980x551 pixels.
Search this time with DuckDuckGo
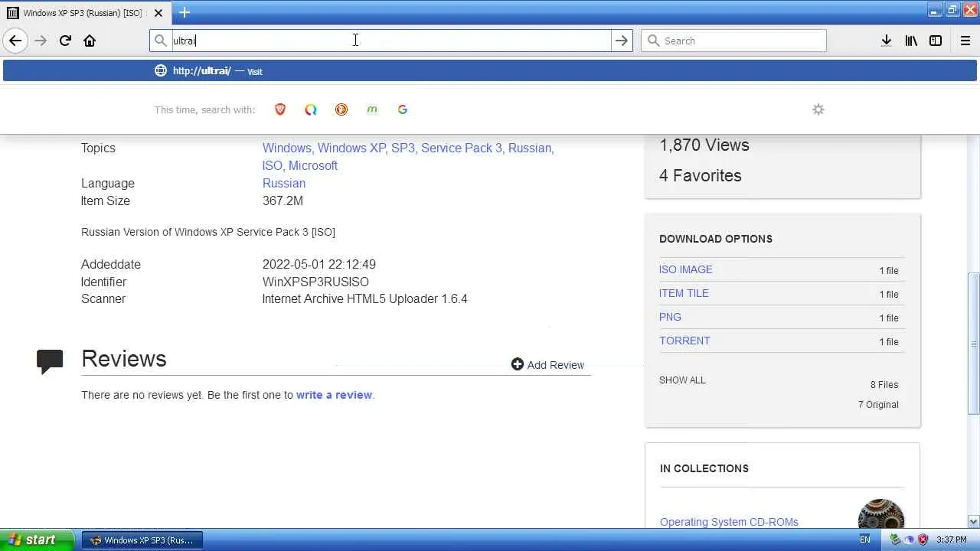click(341, 109)
